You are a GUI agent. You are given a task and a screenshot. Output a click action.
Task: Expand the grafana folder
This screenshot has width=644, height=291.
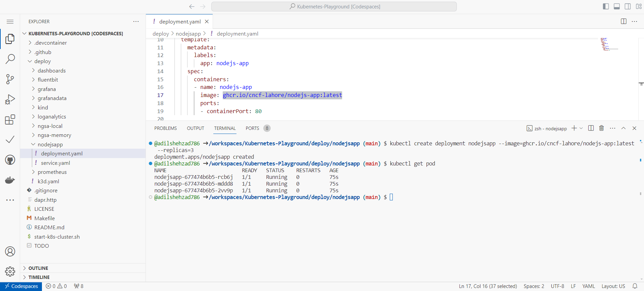point(34,89)
